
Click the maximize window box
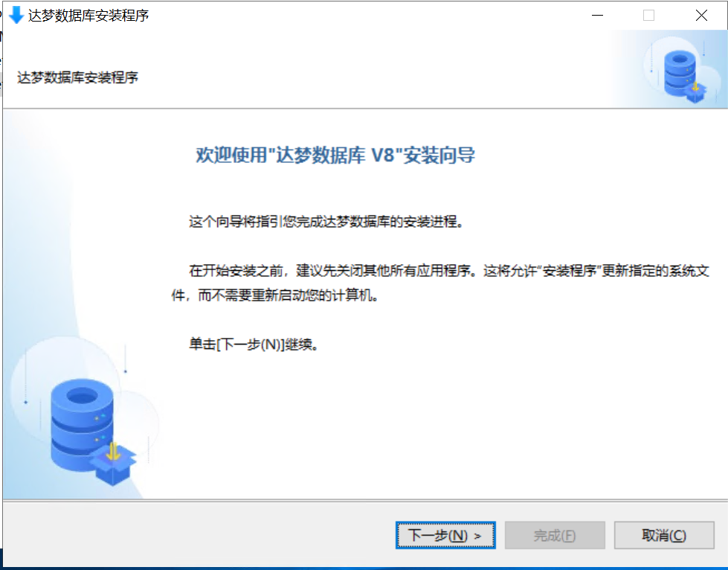(648, 16)
